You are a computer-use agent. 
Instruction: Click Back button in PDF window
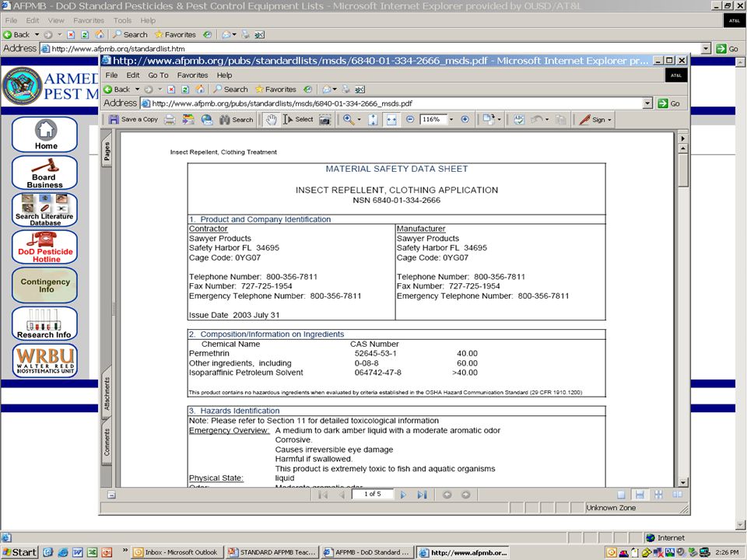click(117, 89)
